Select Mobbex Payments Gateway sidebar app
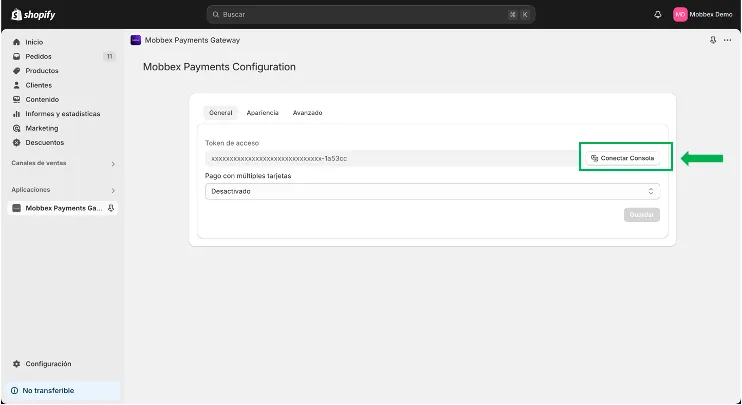This screenshot has height=405, width=742. click(x=62, y=208)
